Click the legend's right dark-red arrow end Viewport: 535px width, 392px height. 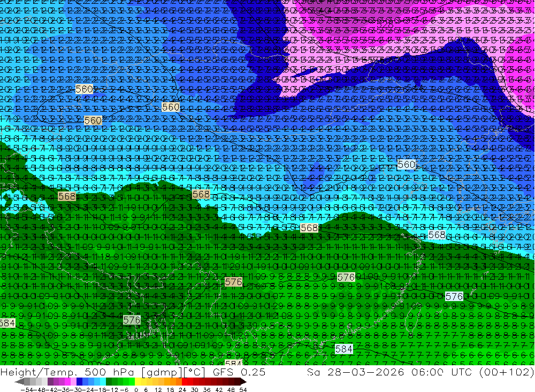tap(243, 381)
